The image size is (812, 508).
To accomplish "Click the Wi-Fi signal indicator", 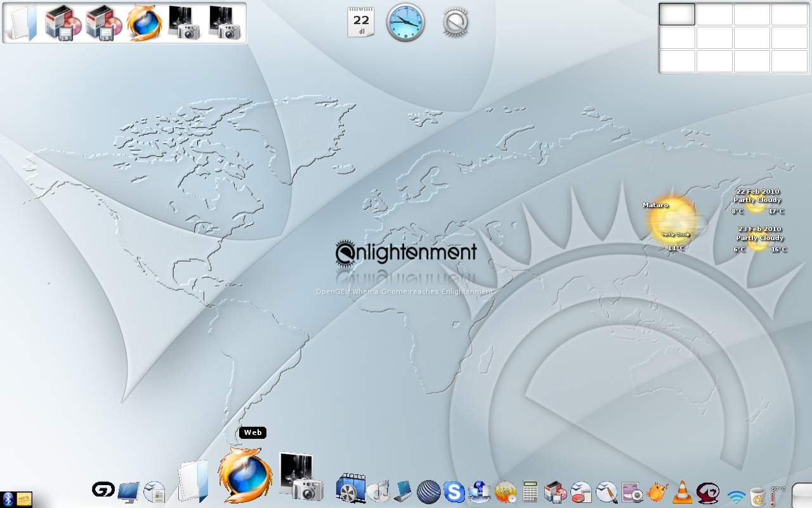I will pos(736,495).
